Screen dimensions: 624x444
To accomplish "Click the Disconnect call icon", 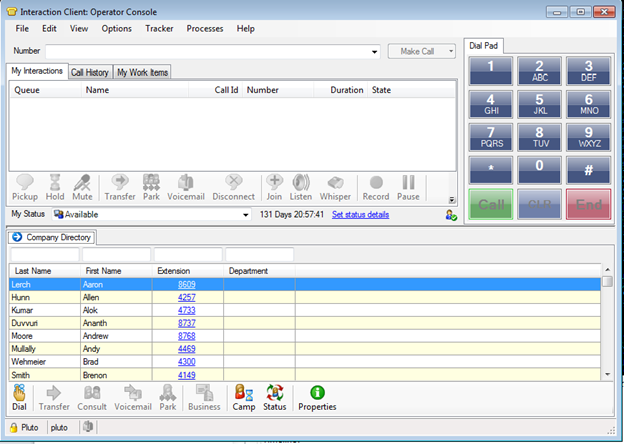I will [x=233, y=186].
